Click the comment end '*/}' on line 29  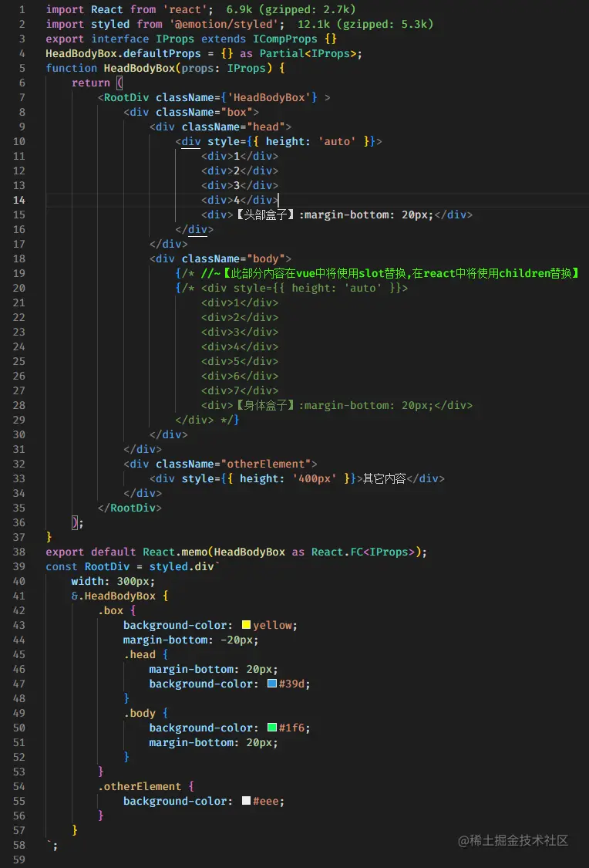coord(230,420)
